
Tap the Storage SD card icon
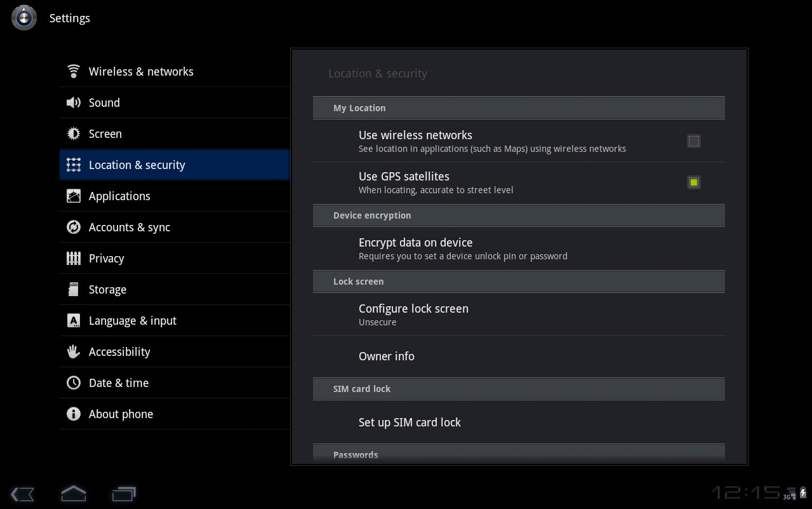tap(74, 289)
